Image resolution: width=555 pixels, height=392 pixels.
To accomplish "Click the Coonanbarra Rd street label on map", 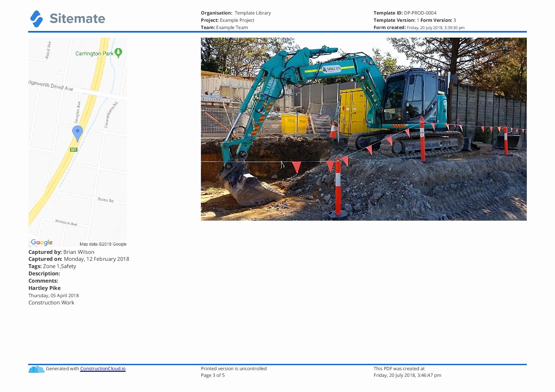I will coord(111,115).
